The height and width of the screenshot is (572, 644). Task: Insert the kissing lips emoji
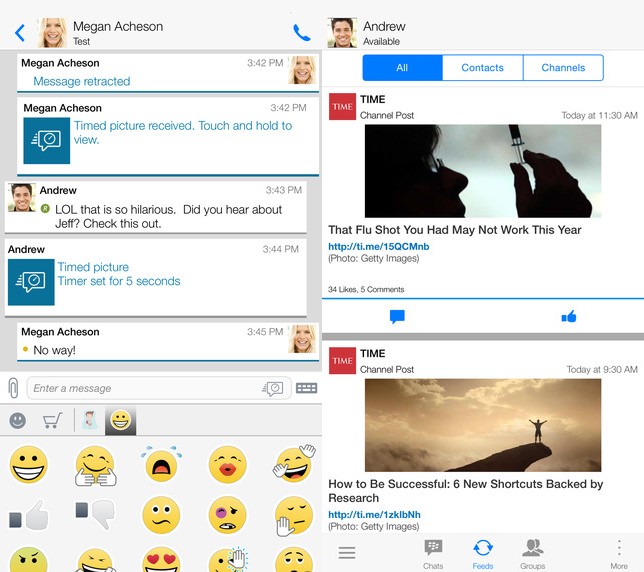[228, 464]
